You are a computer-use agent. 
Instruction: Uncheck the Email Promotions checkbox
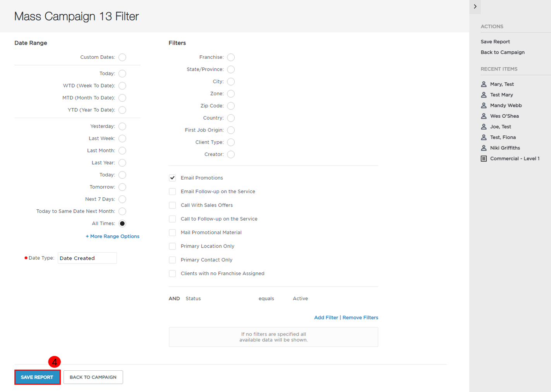[x=172, y=178]
